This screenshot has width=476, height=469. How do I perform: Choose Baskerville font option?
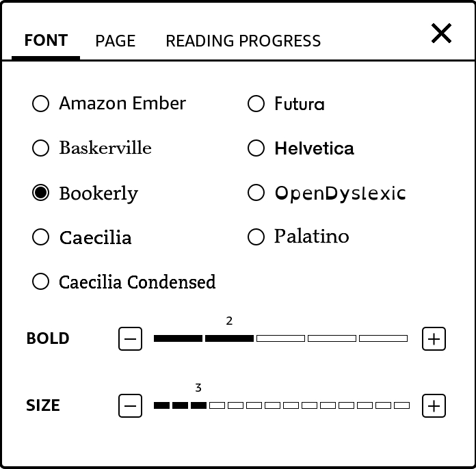tap(41, 148)
